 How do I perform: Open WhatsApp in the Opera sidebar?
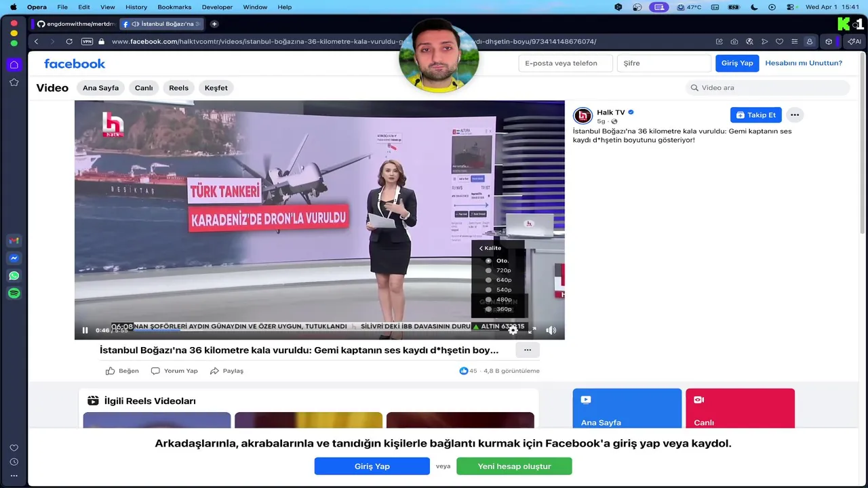point(14,276)
